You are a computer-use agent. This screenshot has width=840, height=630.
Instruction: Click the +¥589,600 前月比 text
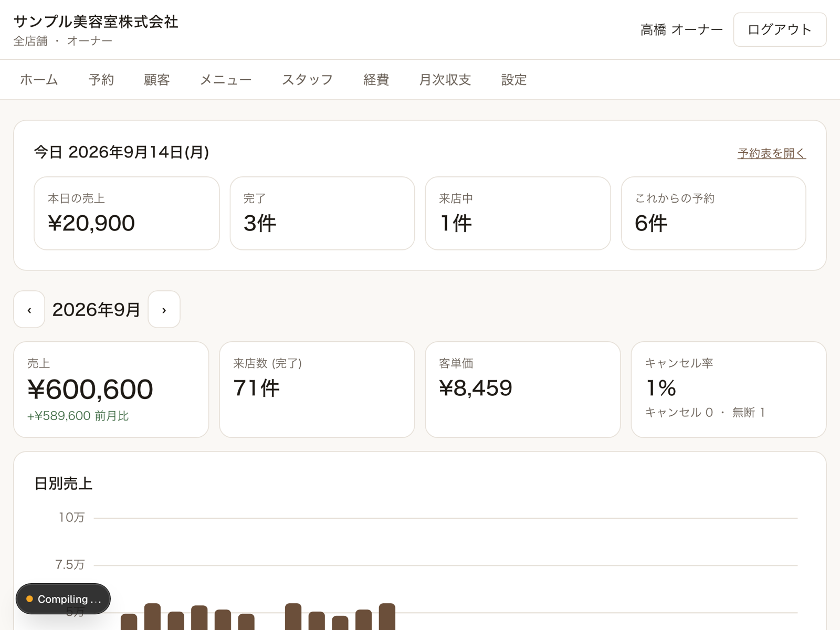pyautogui.click(x=78, y=416)
